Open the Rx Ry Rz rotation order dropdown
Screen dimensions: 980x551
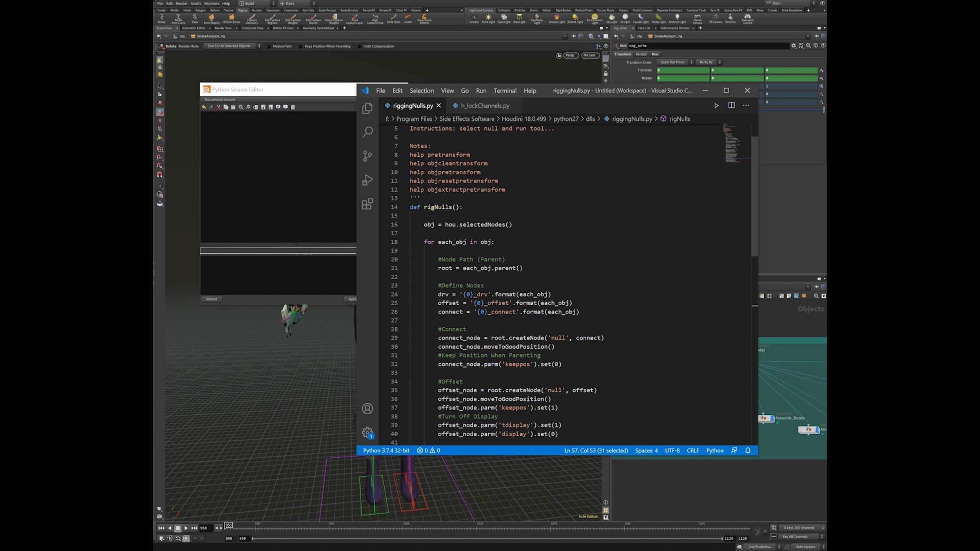[x=709, y=62]
